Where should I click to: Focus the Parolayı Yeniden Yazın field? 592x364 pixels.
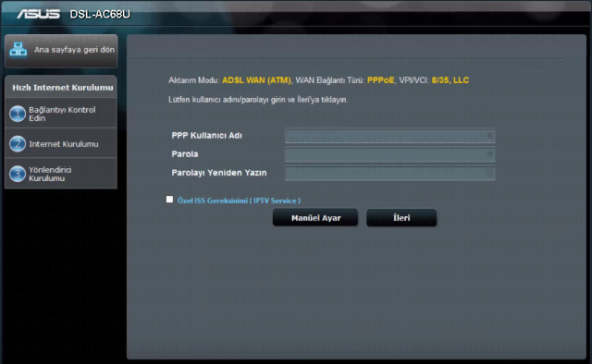390,173
